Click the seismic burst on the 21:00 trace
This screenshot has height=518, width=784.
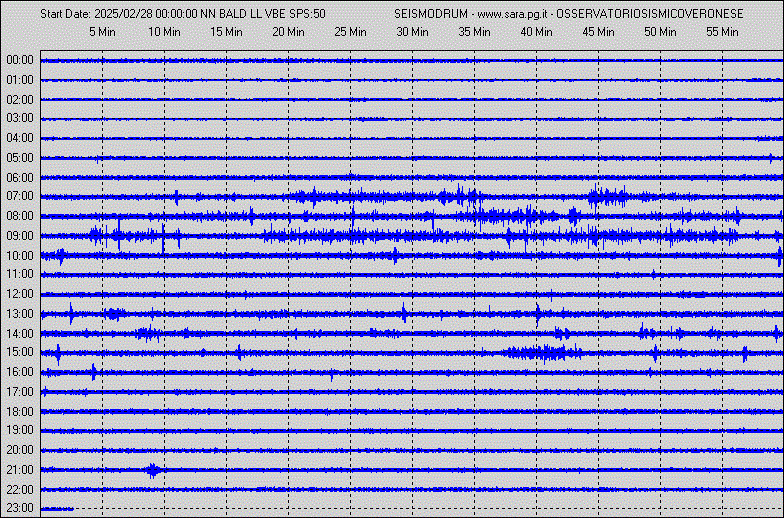(x=152, y=470)
